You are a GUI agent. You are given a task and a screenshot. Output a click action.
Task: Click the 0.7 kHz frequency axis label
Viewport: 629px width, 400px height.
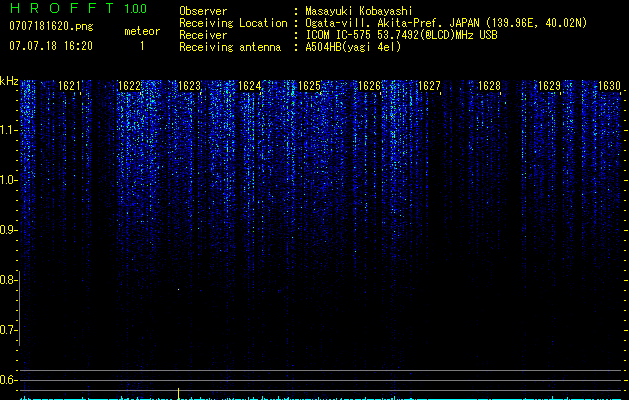click(8, 330)
